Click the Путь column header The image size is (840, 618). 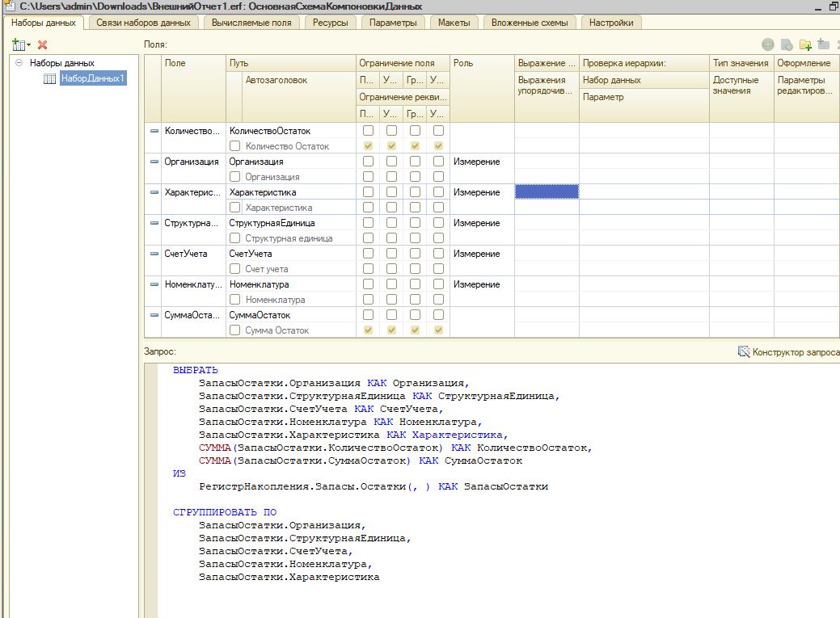pos(291,63)
